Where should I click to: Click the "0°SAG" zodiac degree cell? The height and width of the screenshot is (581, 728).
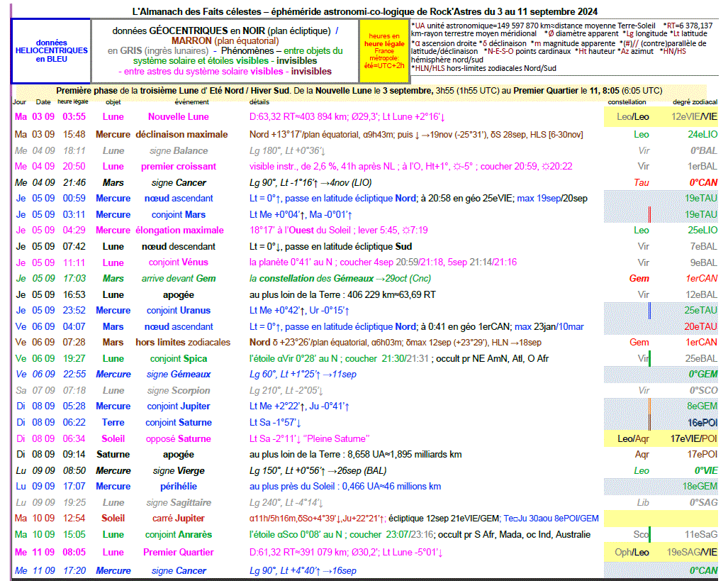pos(703,503)
